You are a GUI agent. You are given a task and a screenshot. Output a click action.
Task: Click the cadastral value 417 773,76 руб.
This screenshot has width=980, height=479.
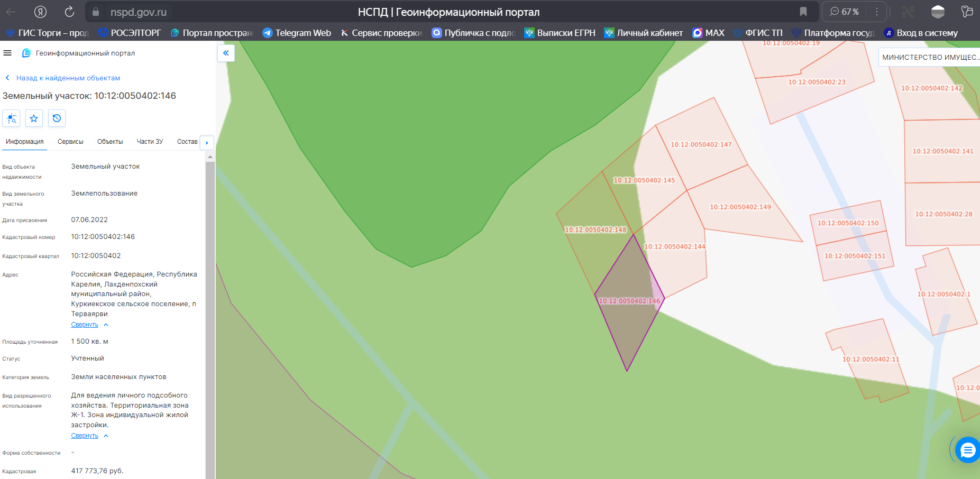pyautogui.click(x=97, y=471)
